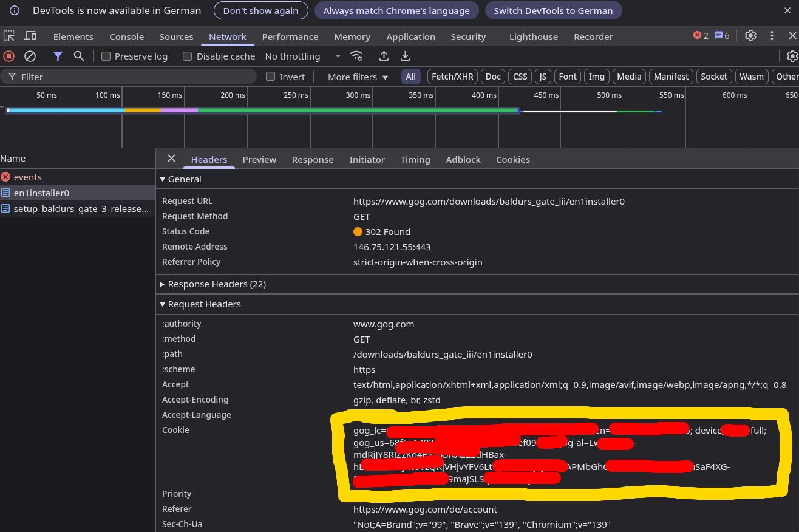Open the Cookies tab
799x532 pixels.
(x=513, y=159)
